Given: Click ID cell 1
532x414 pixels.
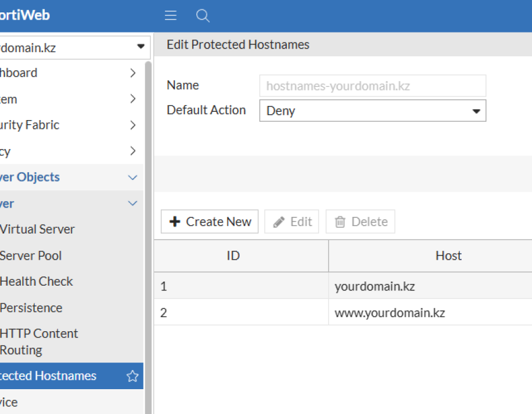Looking at the screenshot, I should pos(241,286).
